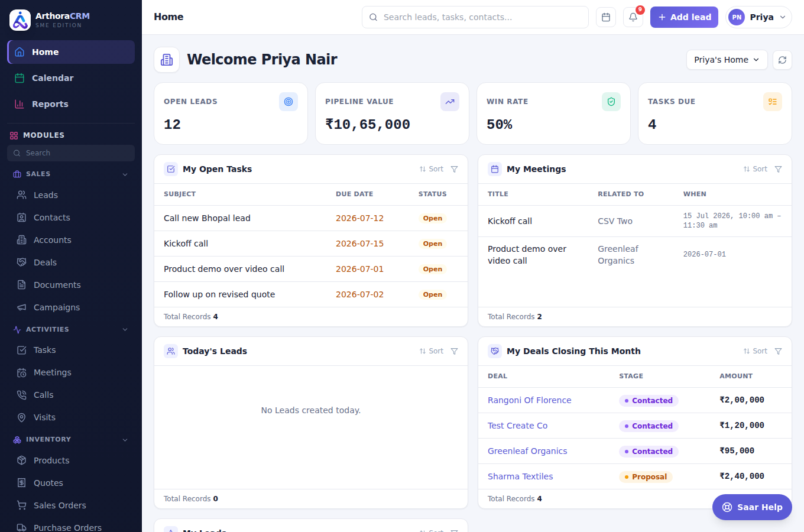Click the Modules grid icon

(x=14, y=135)
